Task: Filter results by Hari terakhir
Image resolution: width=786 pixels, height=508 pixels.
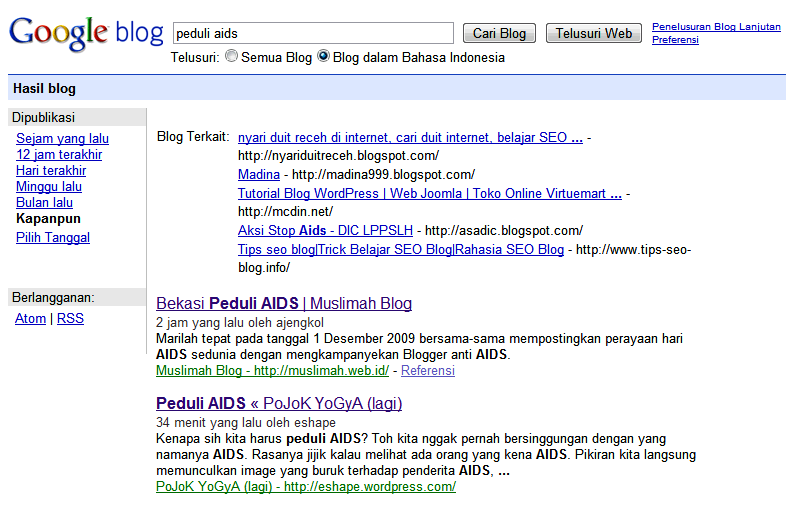Action: (x=51, y=171)
